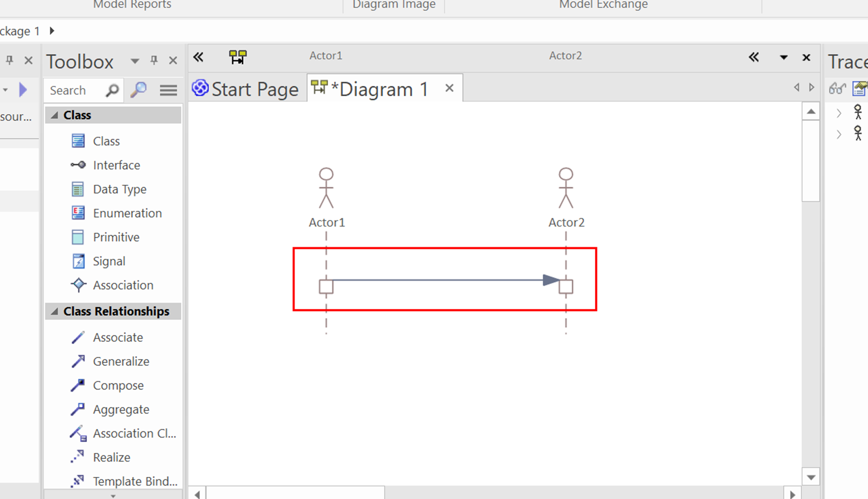Select the Realize relationship tool
Viewport: 868px width, 499px height.
coord(111,457)
